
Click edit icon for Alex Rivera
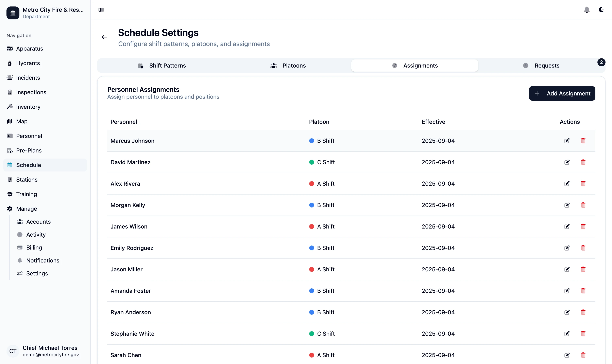pos(567,184)
